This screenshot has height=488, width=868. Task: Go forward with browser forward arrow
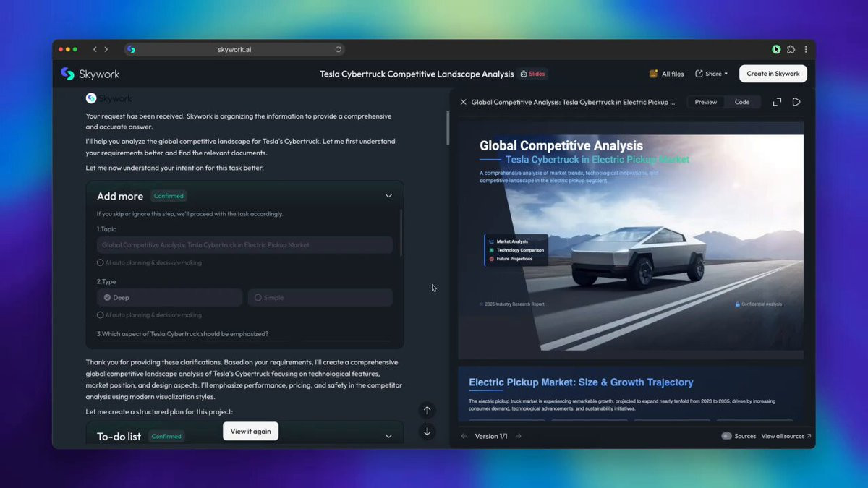(106, 49)
